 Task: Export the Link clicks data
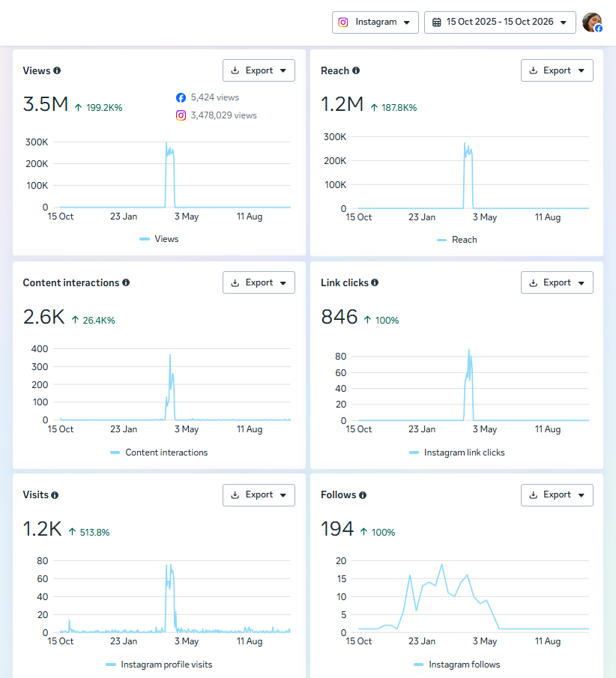[x=557, y=282]
